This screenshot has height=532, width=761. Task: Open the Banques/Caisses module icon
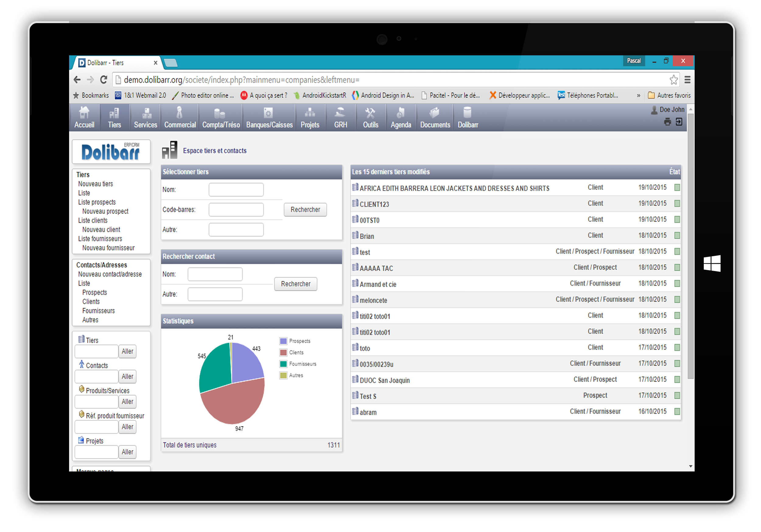pos(268,113)
